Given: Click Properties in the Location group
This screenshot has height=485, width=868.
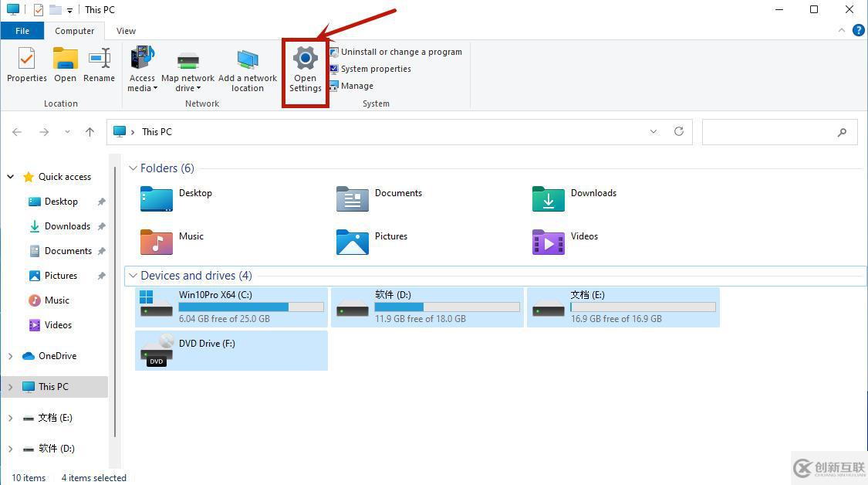Looking at the screenshot, I should pyautogui.click(x=26, y=66).
